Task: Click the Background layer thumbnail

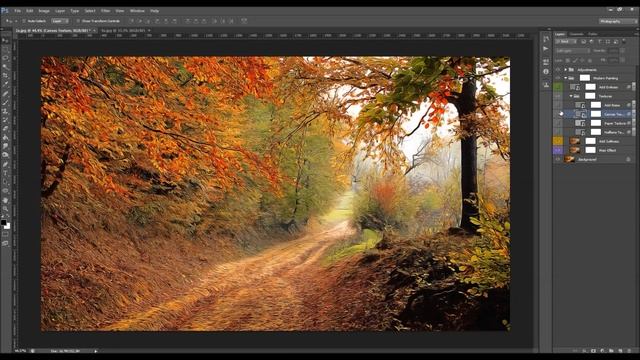Action: [x=569, y=159]
